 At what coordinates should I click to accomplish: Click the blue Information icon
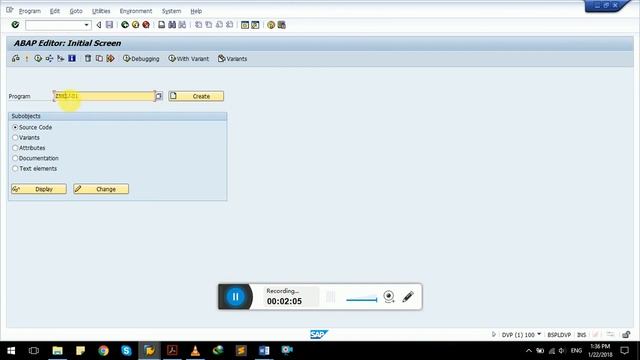click(72, 58)
